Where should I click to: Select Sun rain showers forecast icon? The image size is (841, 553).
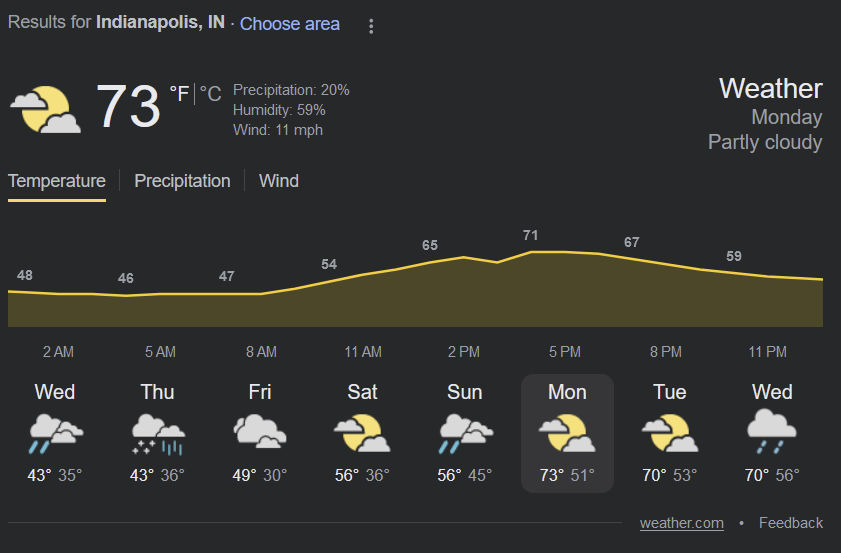tap(466, 433)
